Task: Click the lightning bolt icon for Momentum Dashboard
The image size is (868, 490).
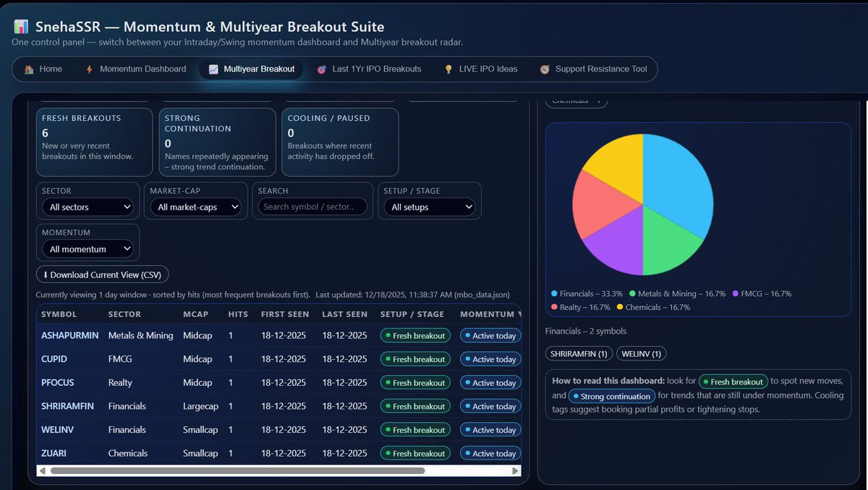Action: [90, 69]
